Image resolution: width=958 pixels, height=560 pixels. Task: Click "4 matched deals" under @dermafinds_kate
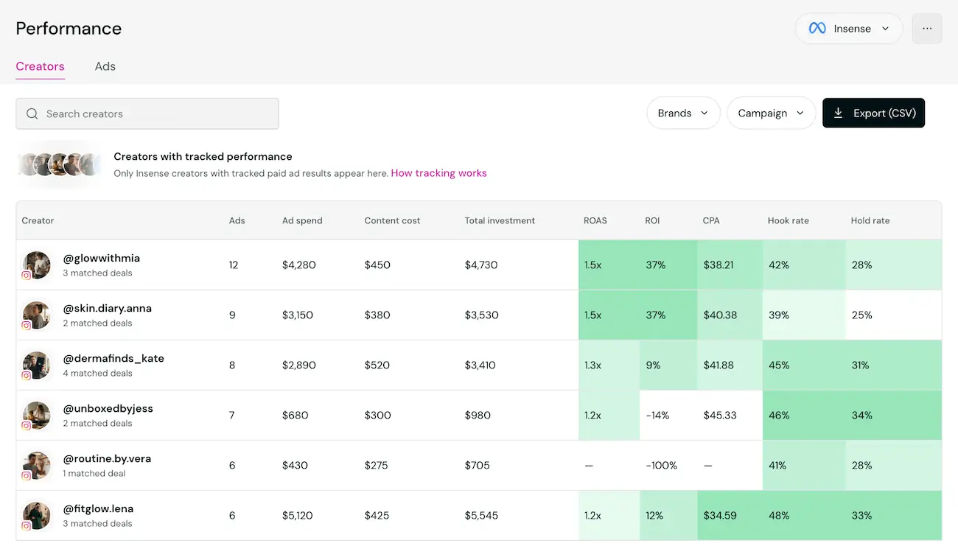pyautogui.click(x=97, y=373)
